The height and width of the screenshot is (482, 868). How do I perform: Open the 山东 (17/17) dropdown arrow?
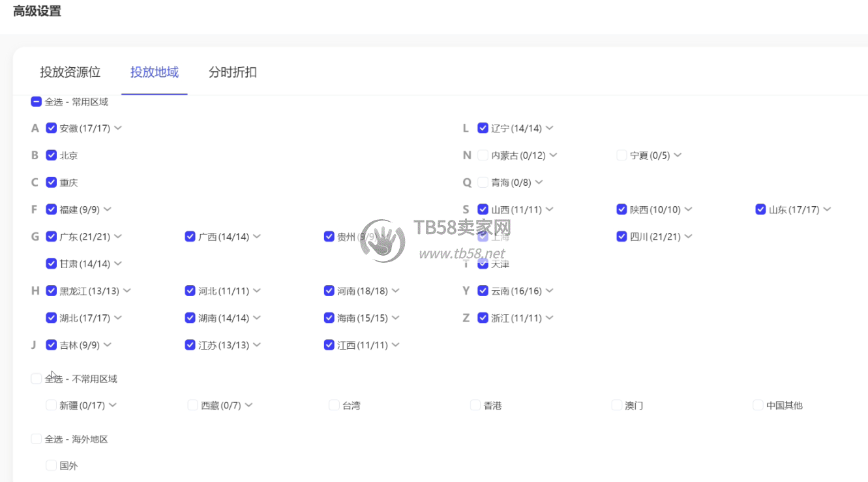click(x=827, y=209)
